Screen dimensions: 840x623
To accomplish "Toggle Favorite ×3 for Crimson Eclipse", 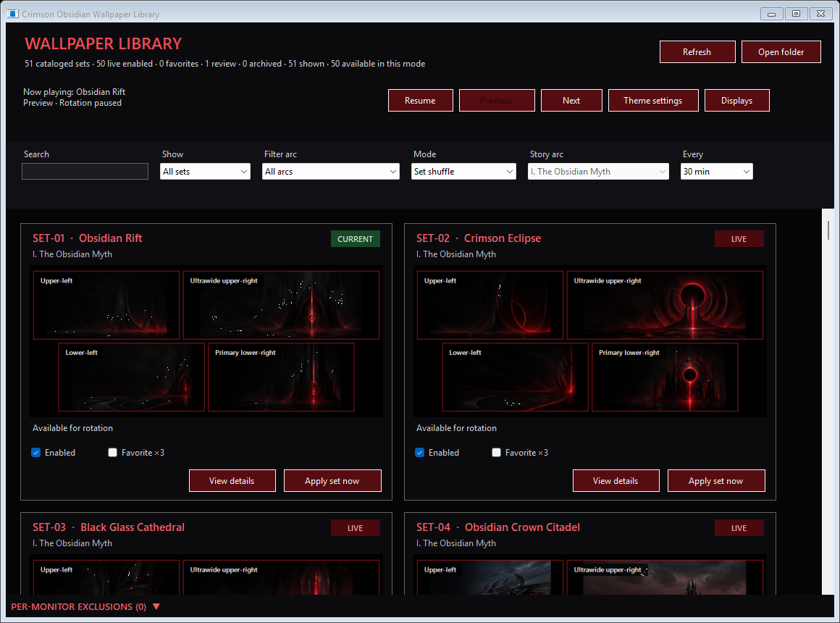I will pos(497,453).
